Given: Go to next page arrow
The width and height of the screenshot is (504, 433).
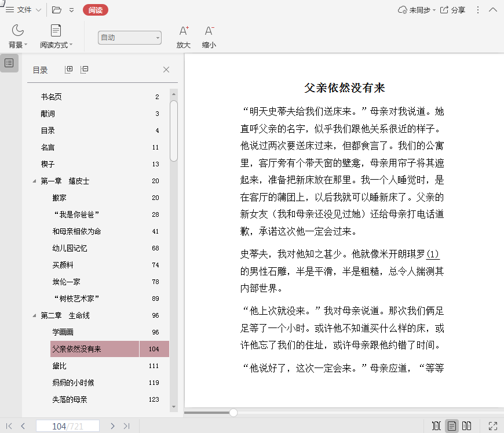Looking at the screenshot, I should (x=112, y=426).
